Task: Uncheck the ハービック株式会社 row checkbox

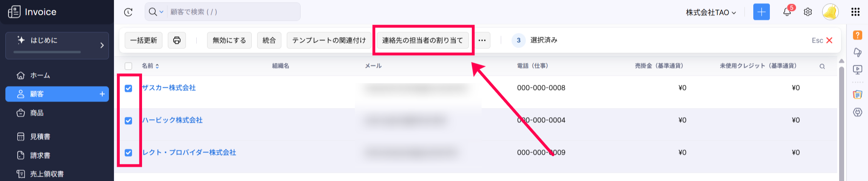Action: point(129,121)
